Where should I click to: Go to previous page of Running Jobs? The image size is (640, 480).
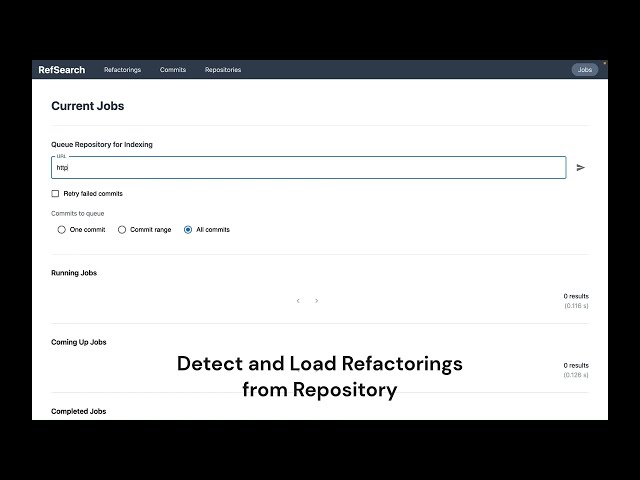[x=298, y=301]
